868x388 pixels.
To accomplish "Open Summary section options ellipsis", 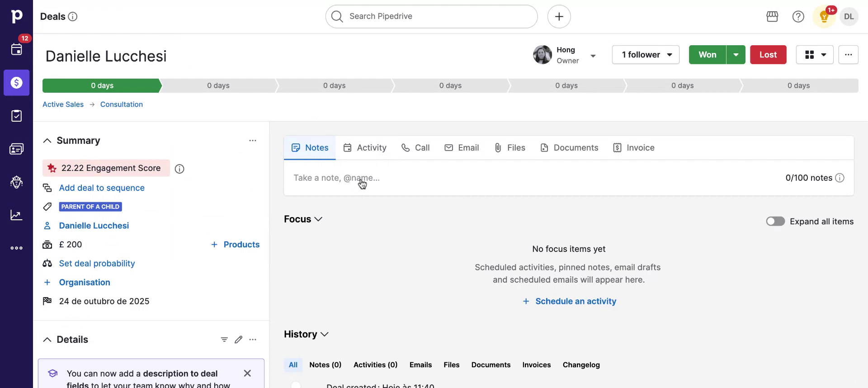I will 252,141.
